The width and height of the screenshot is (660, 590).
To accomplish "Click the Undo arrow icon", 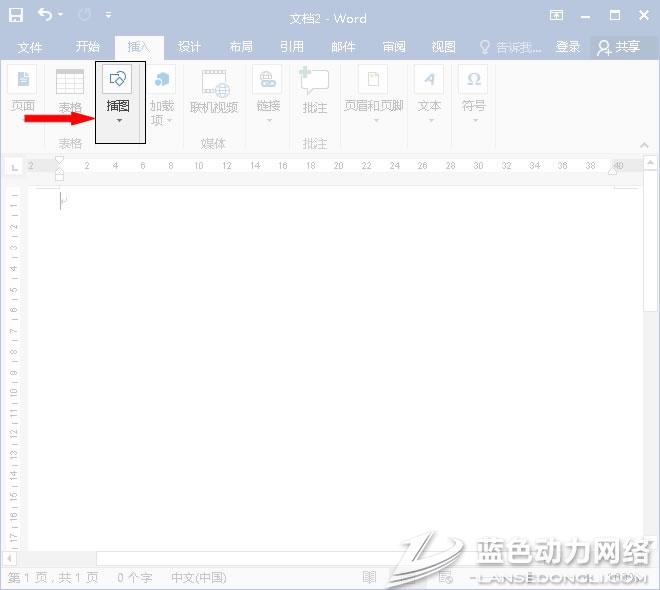I will pyautogui.click(x=45, y=16).
